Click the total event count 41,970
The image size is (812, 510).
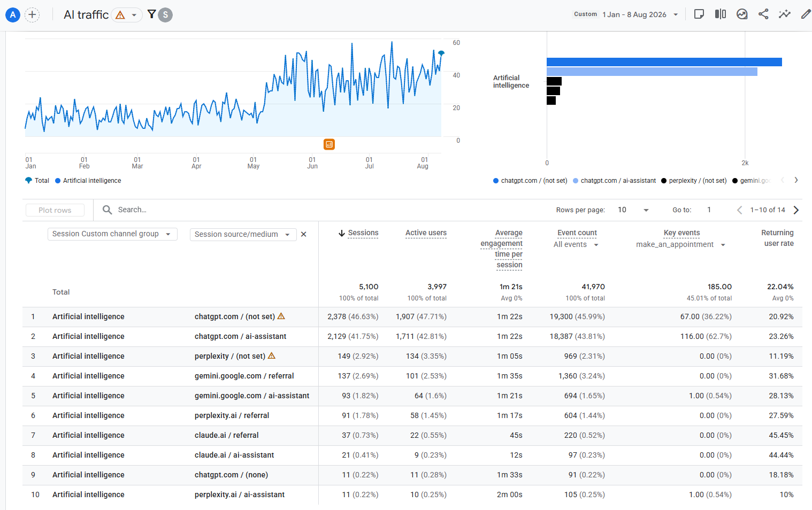pyautogui.click(x=593, y=287)
